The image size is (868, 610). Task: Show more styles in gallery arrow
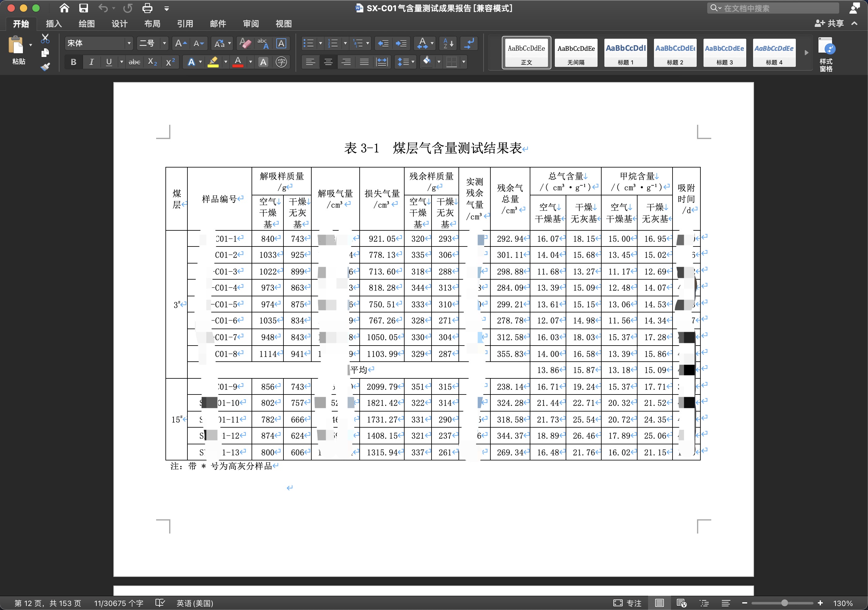coord(806,53)
